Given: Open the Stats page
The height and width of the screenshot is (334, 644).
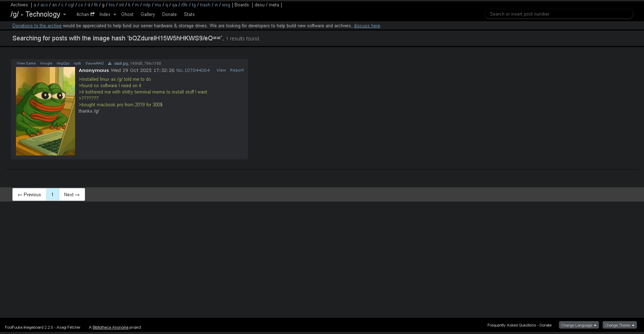Looking at the screenshot, I should pyautogui.click(x=189, y=15).
